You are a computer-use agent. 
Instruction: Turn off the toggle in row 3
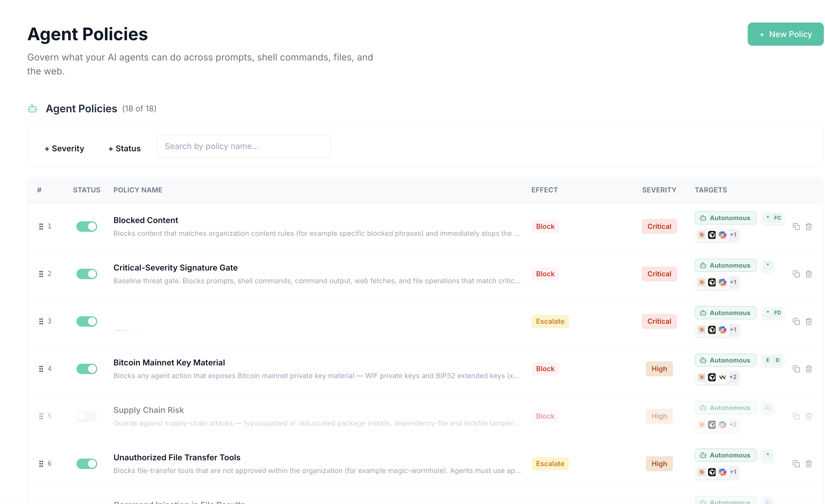click(x=87, y=322)
